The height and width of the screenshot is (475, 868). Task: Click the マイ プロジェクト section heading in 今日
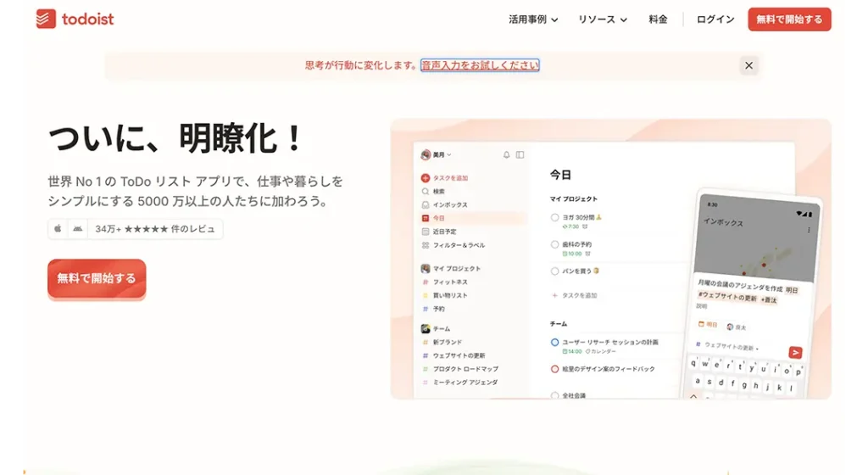click(x=574, y=198)
